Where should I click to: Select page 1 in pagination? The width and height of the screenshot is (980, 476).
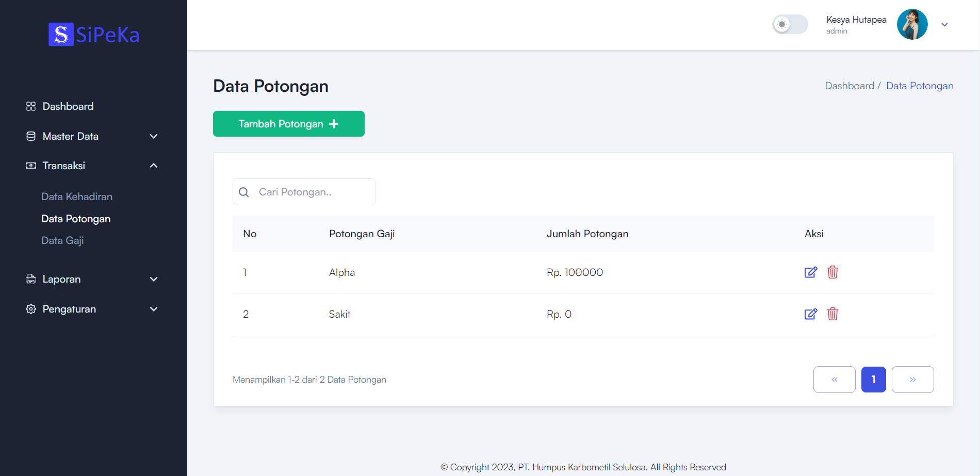click(x=873, y=380)
